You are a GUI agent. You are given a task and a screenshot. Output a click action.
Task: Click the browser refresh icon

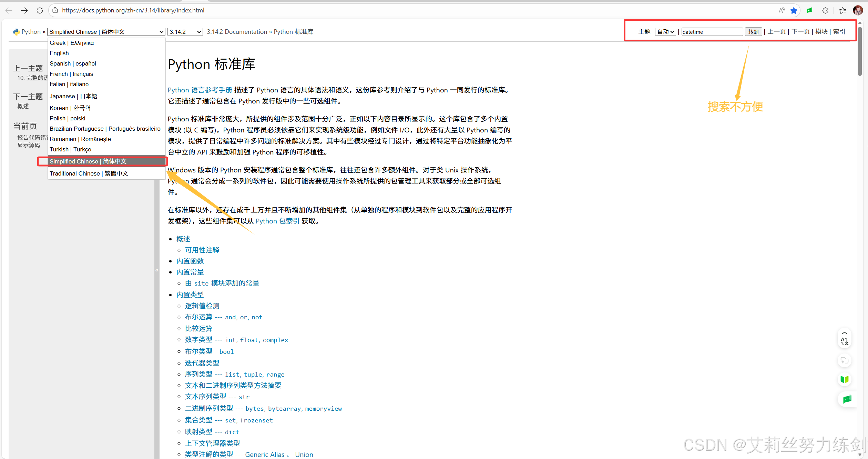40,10
